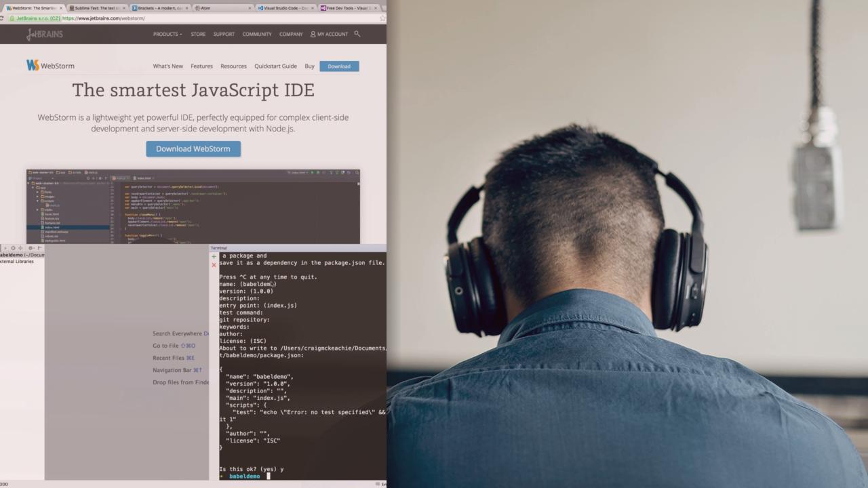Click the Download WebStorm button

(x=193, y=148)
